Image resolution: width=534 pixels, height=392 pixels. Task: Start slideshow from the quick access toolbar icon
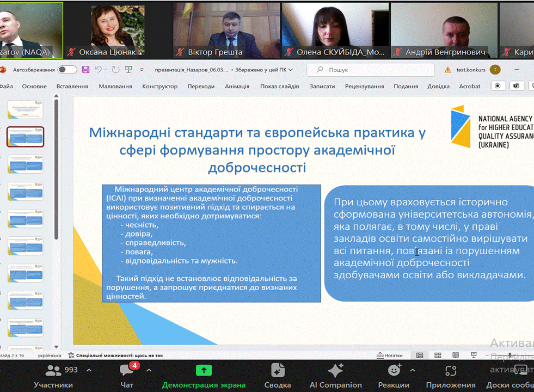[x=128, y=70]
